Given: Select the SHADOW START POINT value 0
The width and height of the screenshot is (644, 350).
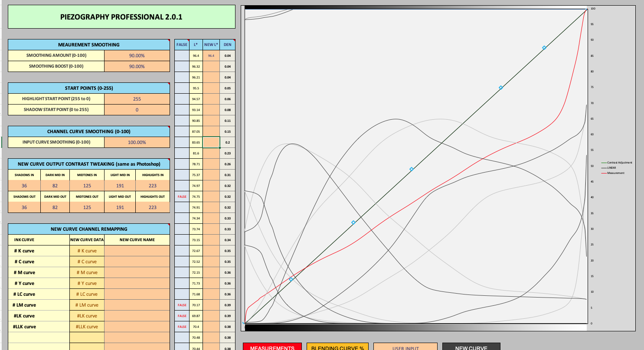Looking at the screenshot, I should (x=137, y=110).
